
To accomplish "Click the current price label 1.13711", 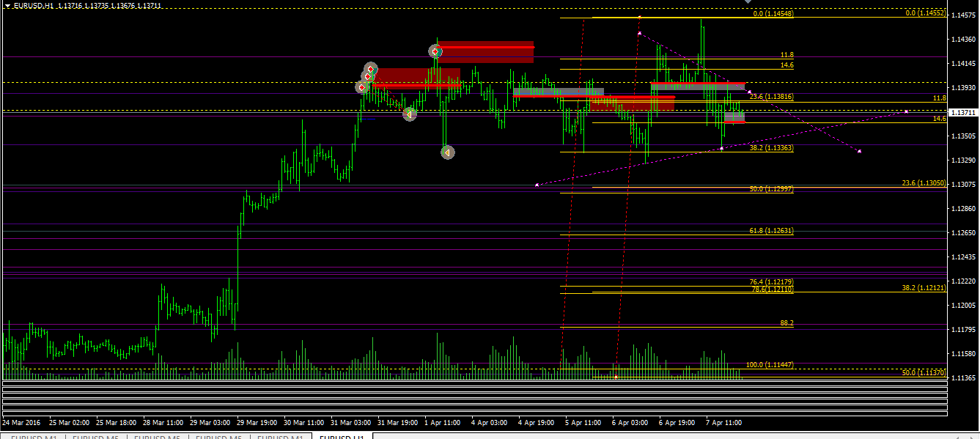I will click(x=963, y=112).
